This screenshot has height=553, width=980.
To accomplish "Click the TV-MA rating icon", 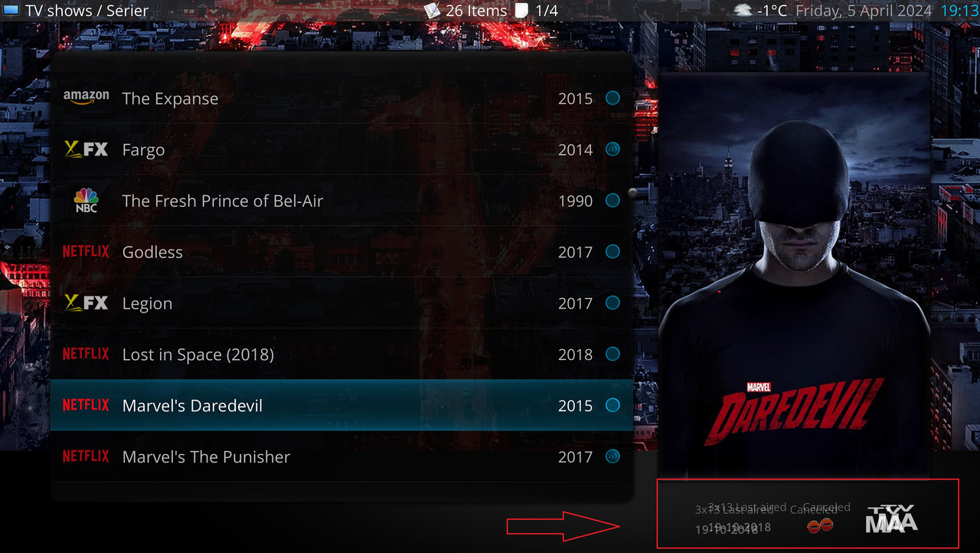I will pos(891,519).
